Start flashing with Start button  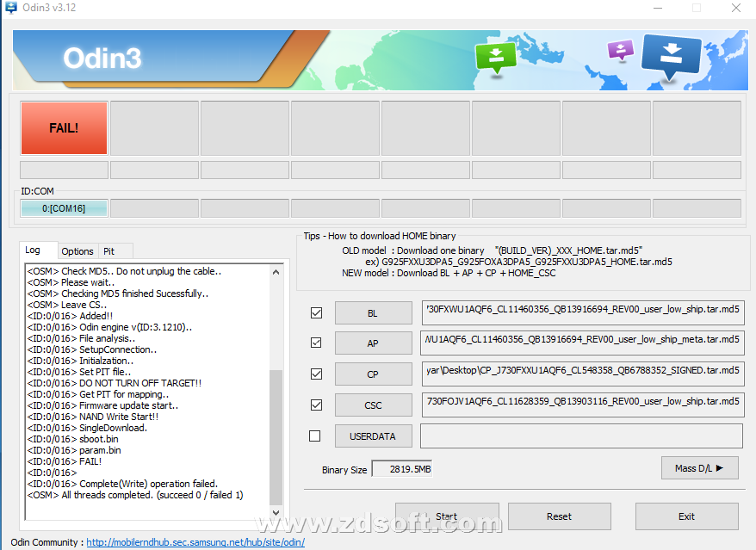(x=447, y=516)
